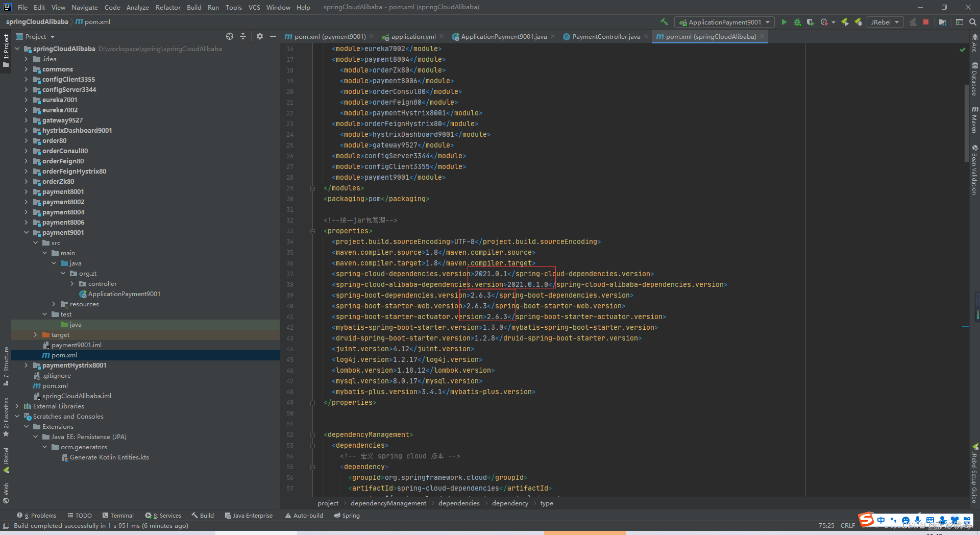This screenshot has height=535, width=980.
Task: Close the pom.xml (springCloudAlibaba) tab
Action: pos(762,36)
